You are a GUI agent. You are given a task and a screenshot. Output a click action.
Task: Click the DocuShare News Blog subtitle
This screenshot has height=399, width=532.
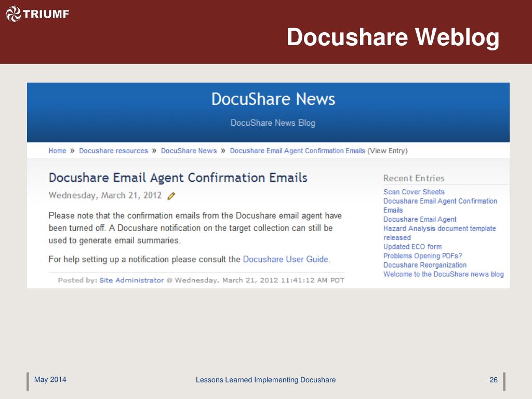tap(273, 123)
